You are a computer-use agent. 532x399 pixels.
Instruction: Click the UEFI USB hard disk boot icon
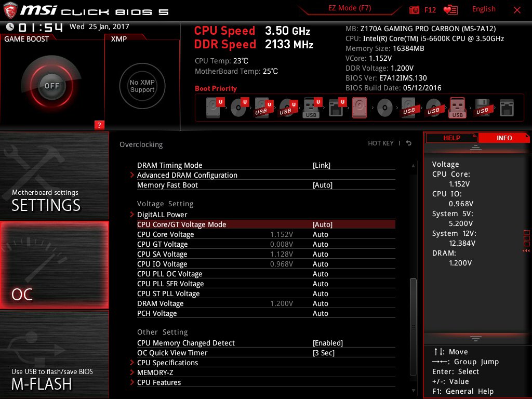(263, 108)
